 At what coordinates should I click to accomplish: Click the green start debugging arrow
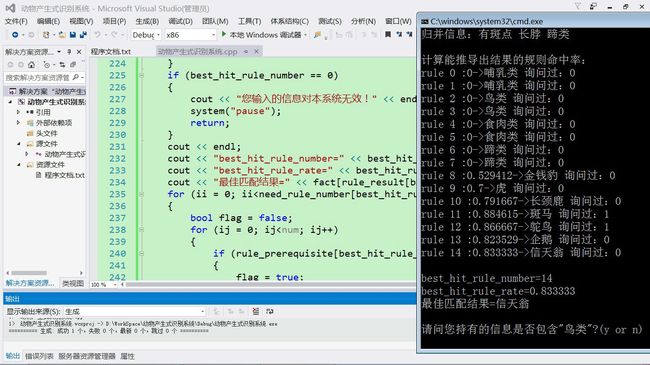(x=224, y=34)
